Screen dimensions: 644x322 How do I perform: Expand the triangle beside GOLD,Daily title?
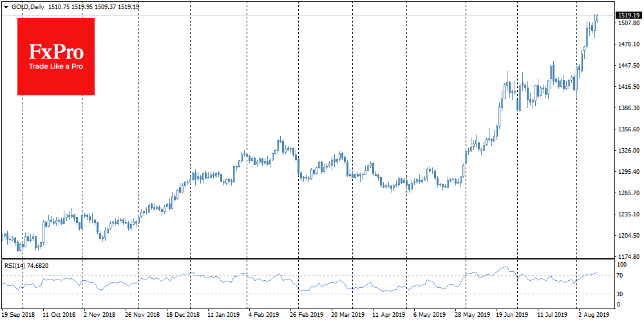(x=6, y=6)
